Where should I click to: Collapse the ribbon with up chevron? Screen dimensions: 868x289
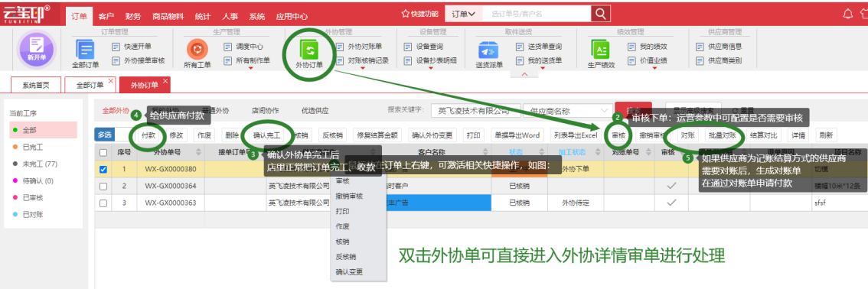pos(525,74)
